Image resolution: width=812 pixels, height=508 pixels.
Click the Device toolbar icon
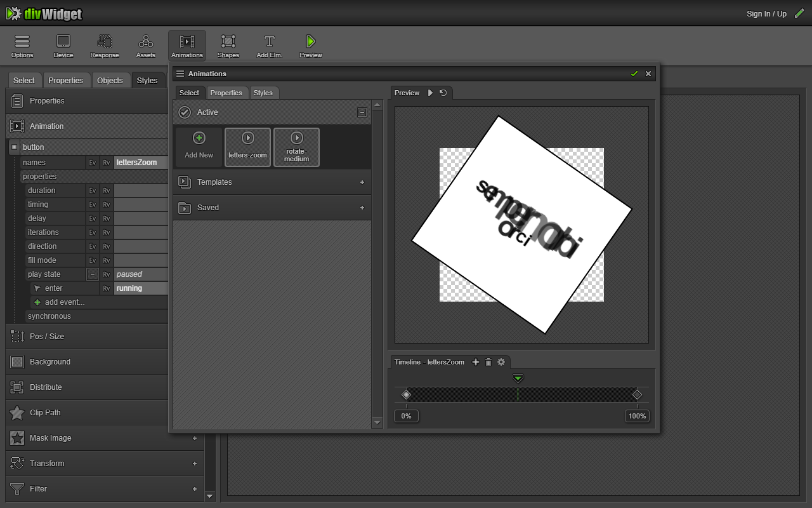63,46
